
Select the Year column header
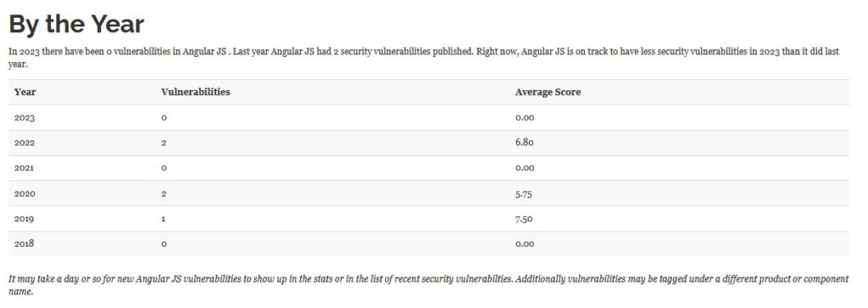point(25,92)
